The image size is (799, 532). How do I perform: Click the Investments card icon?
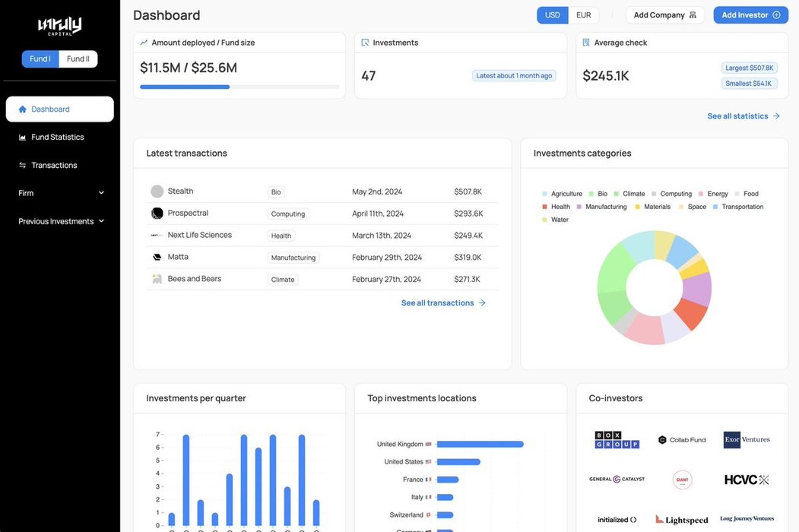(365, 43)
